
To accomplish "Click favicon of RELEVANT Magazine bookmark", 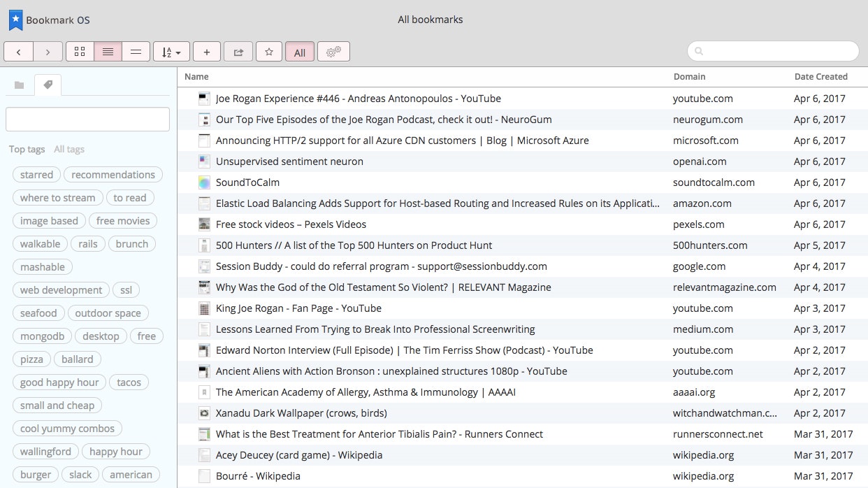I will (x=204, y=287).
